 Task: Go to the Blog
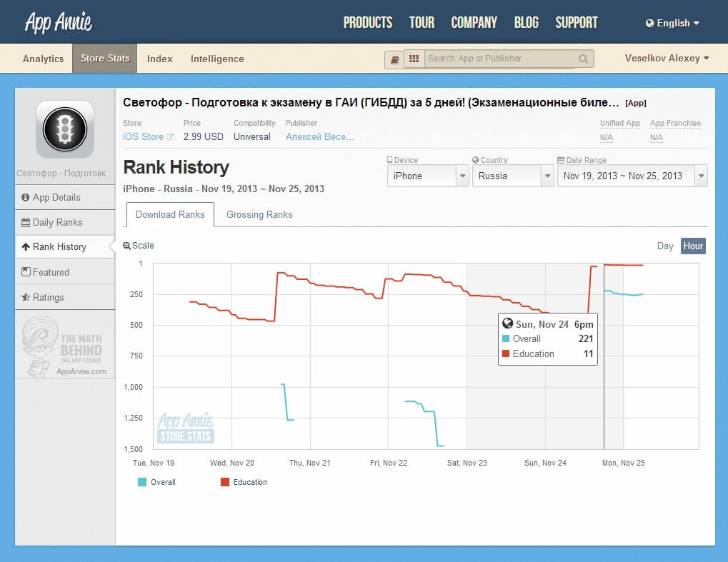pyautogui.click(x=527, y=22)
